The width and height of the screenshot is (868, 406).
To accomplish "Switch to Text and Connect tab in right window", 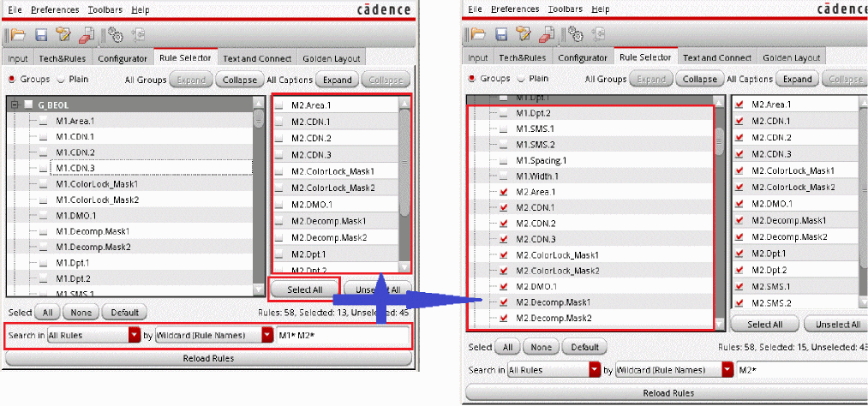I will [x=717, y=57].
